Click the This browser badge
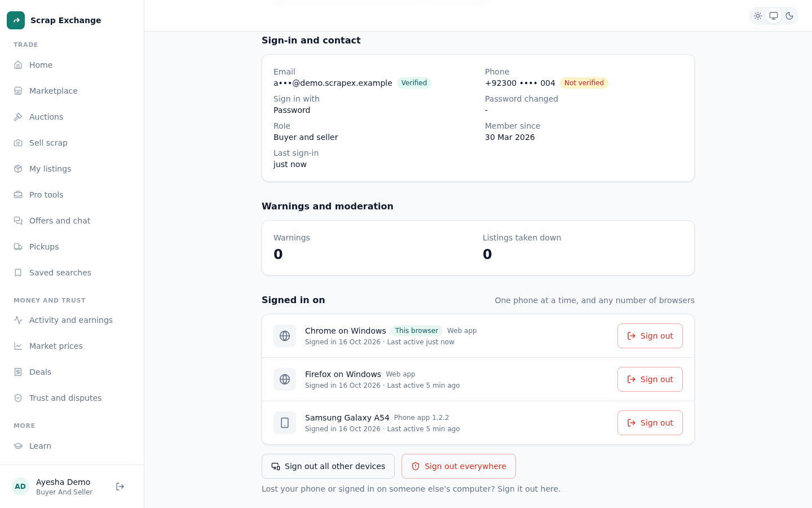This screenshot has width=812, height=508. (417, 331)
